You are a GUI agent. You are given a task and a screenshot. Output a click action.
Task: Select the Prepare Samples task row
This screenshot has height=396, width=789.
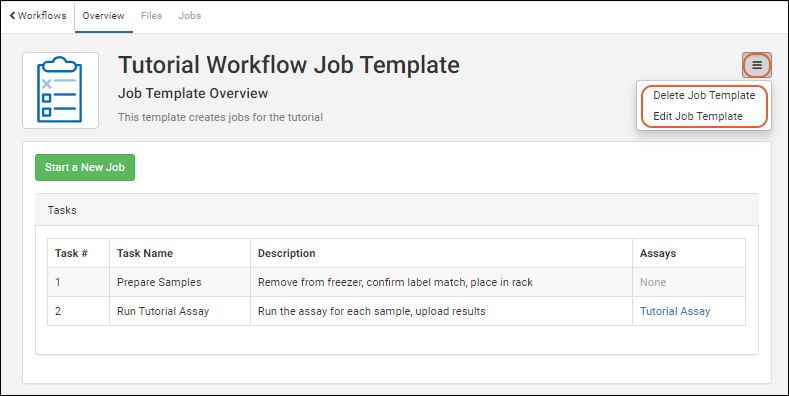pos(397,282)
